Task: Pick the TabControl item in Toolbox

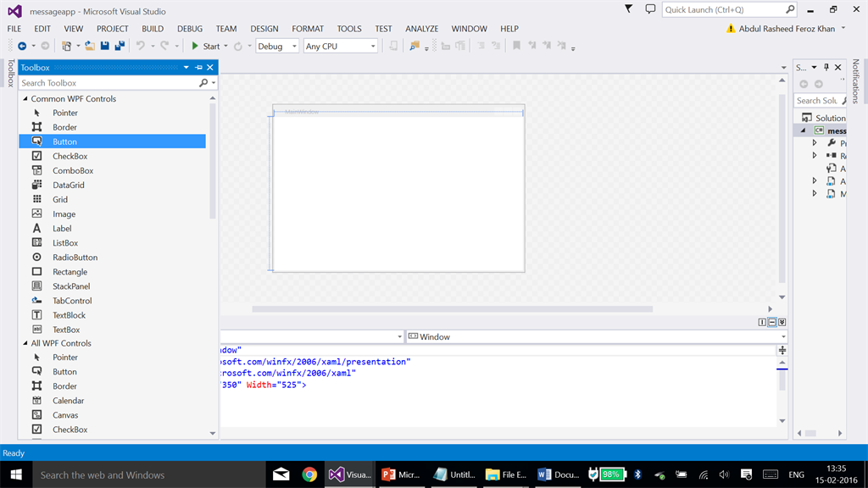Action: (72, 301)
